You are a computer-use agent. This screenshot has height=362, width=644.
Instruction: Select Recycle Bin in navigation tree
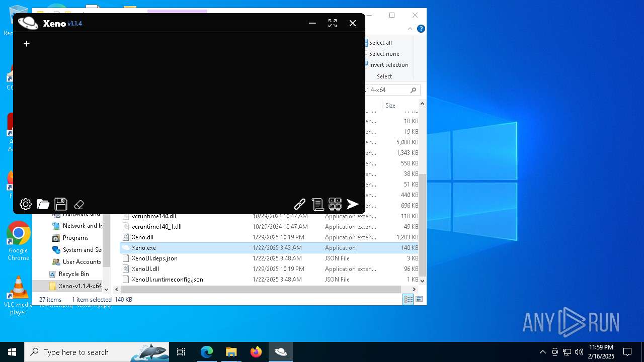coord(73,274)
